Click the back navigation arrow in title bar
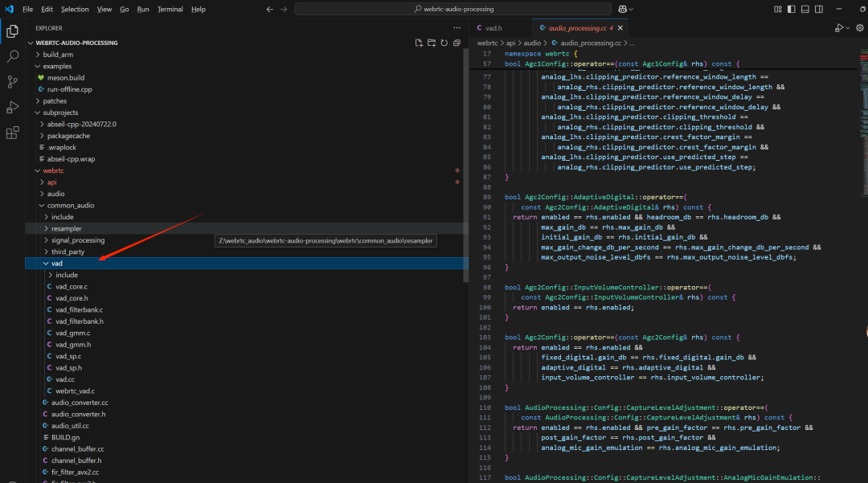 tap(269, 9)
